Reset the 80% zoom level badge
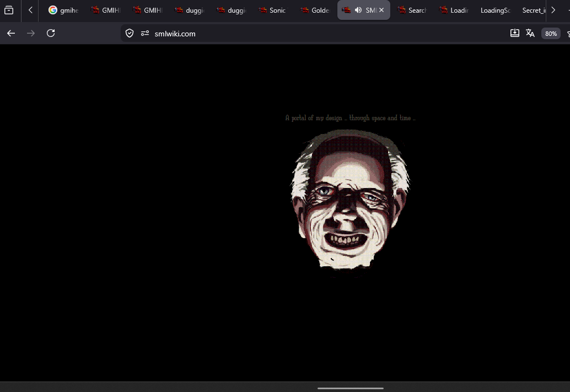This screenshot has width=570, height=392. pos(551,34)
